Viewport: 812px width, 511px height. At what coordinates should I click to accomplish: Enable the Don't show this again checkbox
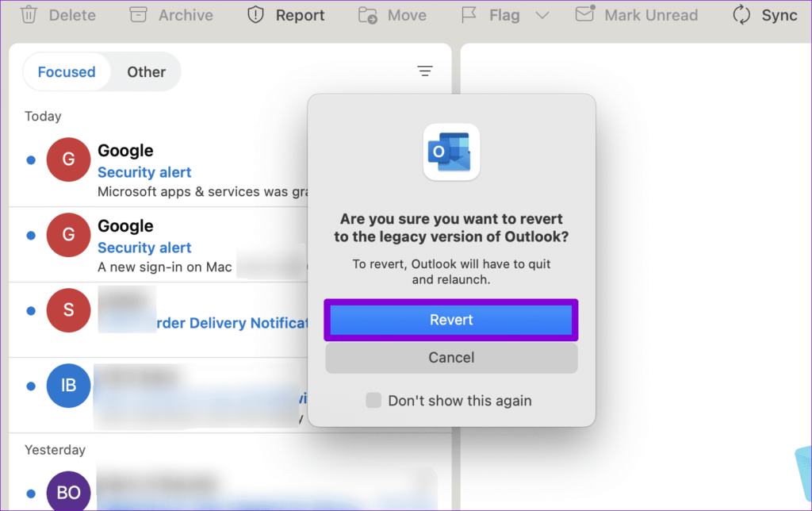[373, 401]
